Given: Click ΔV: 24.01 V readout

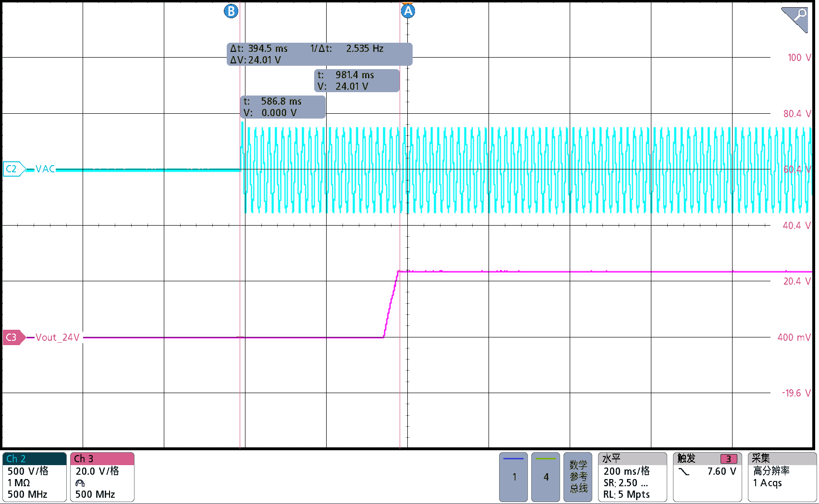Looking at the screenshot, I should point(256,60).
